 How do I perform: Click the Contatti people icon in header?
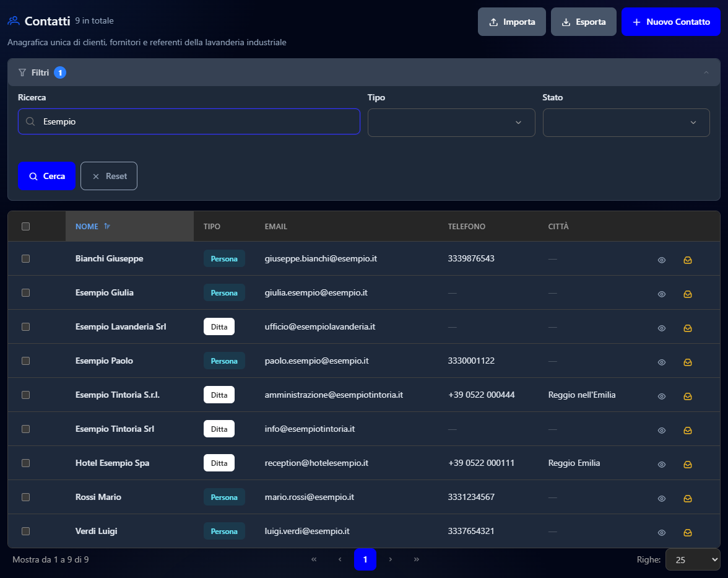[x=14, y=21]
